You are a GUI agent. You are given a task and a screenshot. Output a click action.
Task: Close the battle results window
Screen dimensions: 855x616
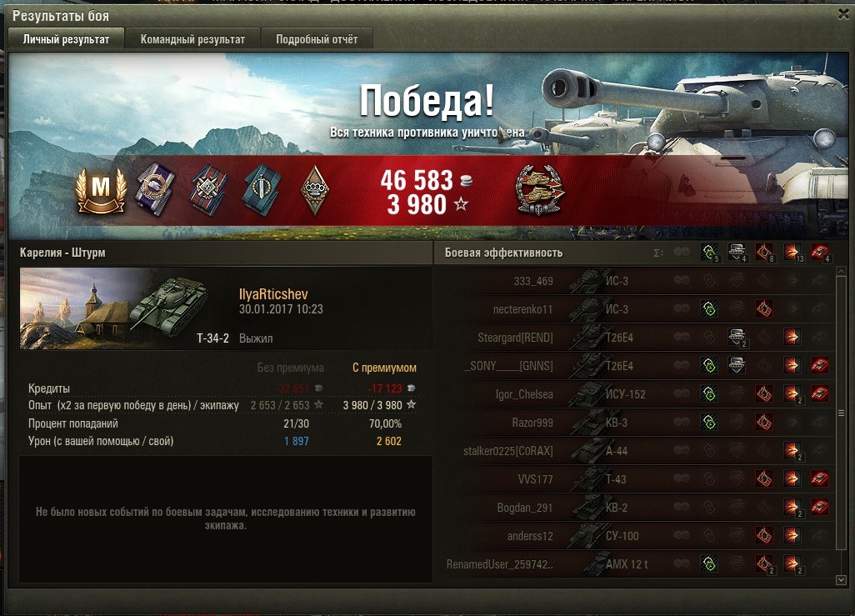click(843, 15)
